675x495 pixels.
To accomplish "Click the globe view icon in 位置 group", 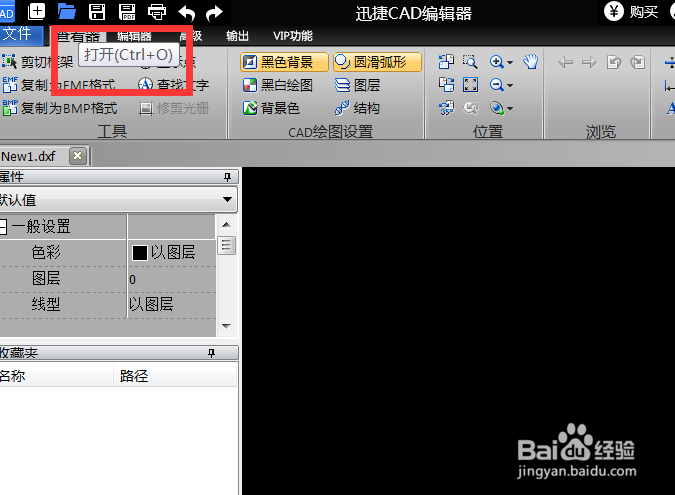I will pos(497,108).
